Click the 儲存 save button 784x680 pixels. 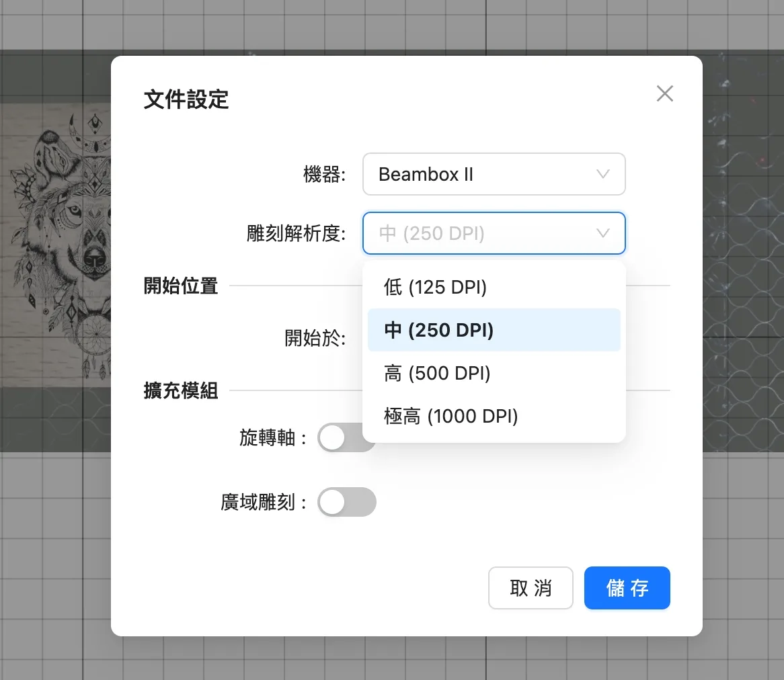pos(627,588)
